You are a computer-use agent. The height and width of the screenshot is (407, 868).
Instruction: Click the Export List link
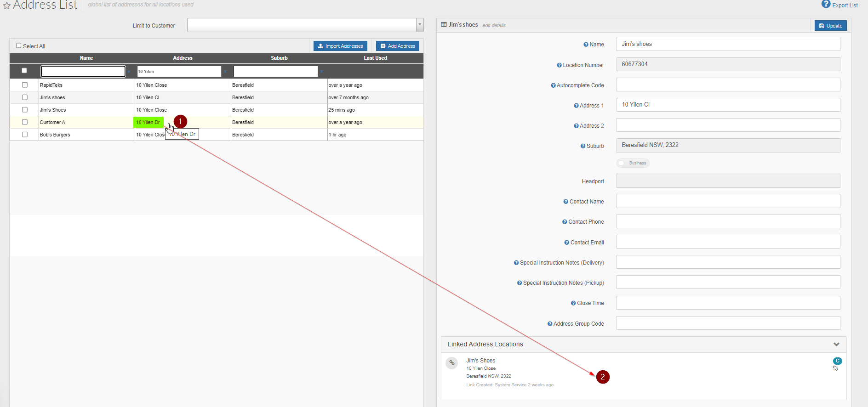tap(845, 6)
